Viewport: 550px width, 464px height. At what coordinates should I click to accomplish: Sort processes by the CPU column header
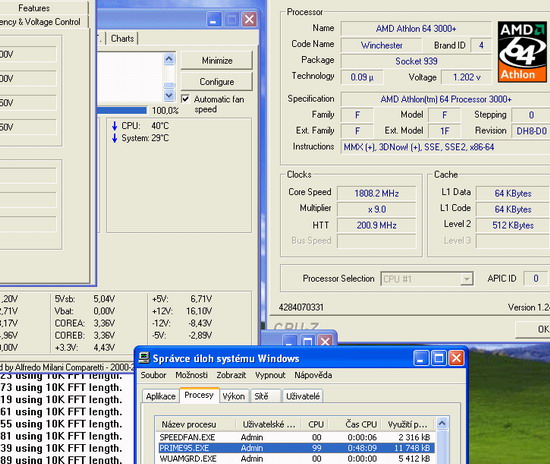315,424
